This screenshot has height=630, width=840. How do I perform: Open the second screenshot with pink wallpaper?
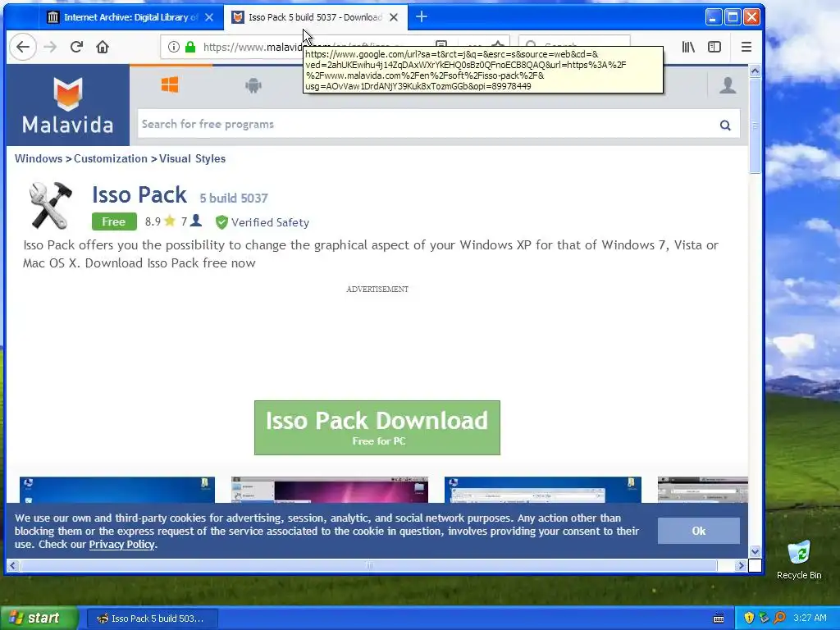[330, 490]
